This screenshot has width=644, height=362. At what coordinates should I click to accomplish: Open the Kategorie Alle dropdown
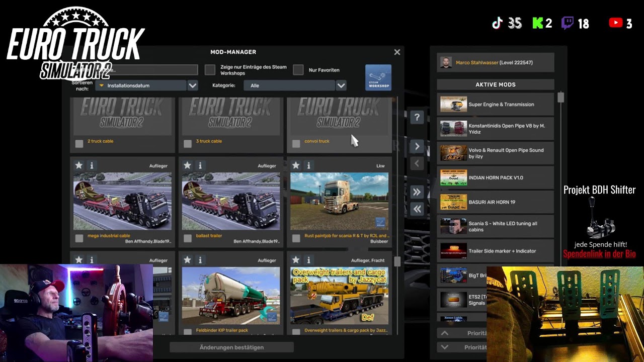point(290,85)
